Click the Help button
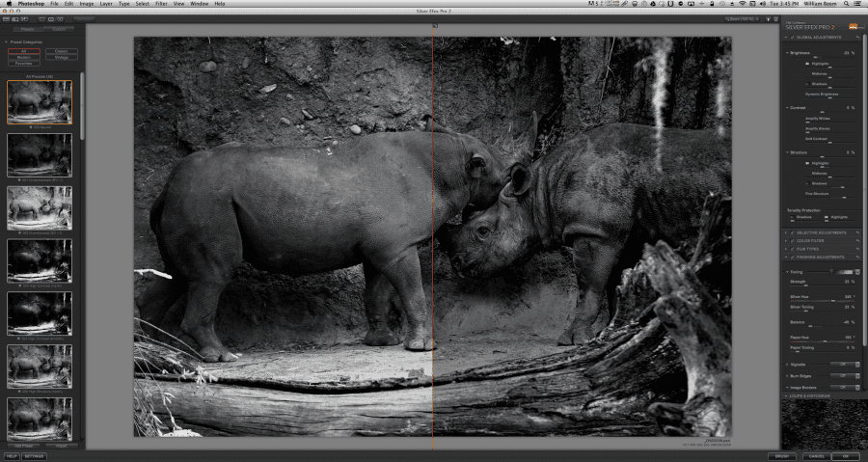This screenshot has height=462, width=868. (x=11, y=456)
